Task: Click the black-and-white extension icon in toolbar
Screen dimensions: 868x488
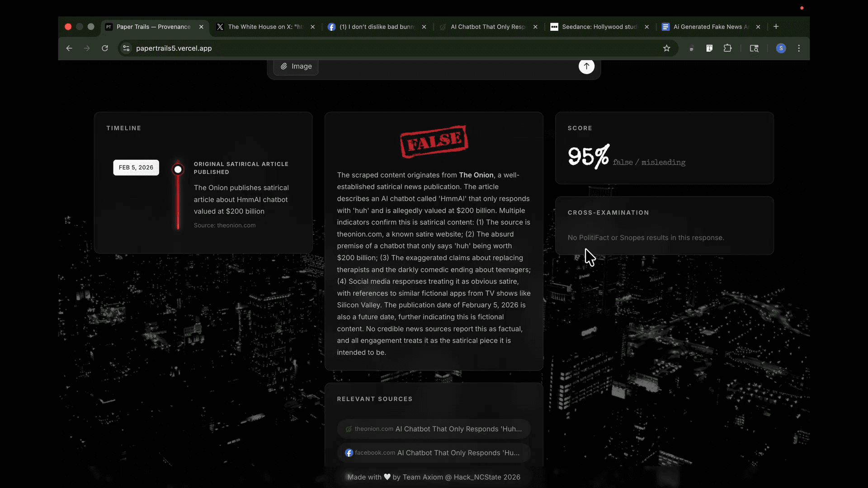Action: [709, 48]
